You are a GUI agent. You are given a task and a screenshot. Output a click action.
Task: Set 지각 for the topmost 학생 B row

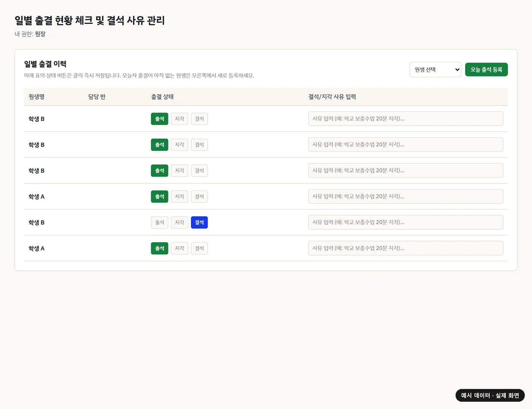point(179,119)
